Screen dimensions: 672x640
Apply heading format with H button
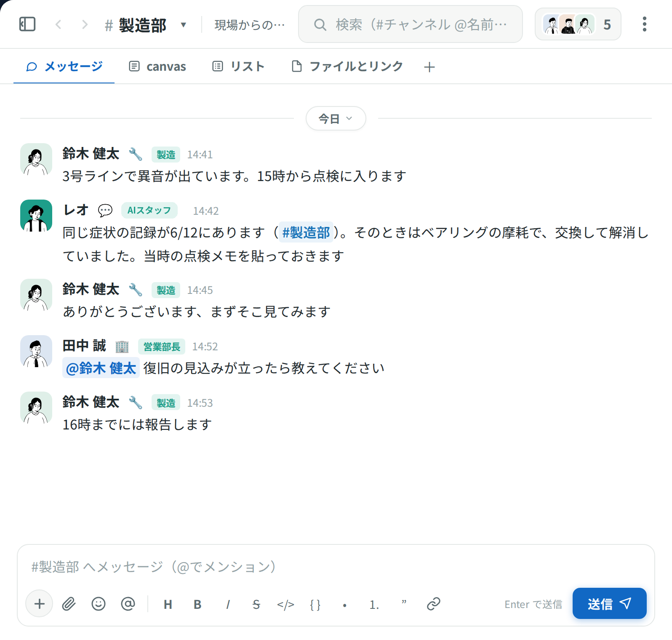pos(168,605)
